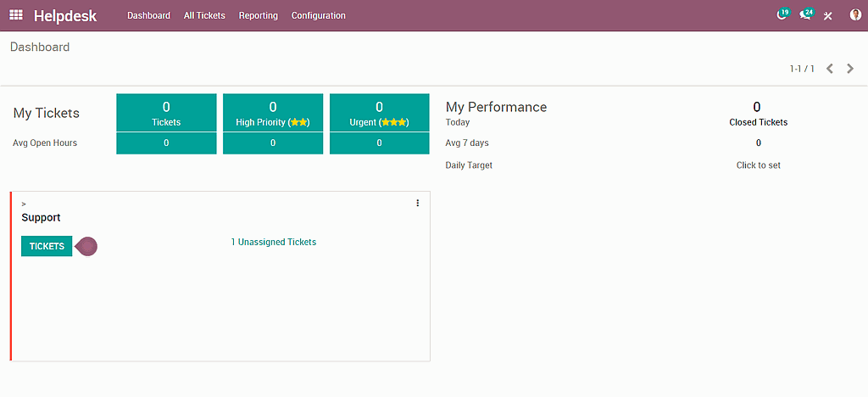Open the All Tickets menu

(204, 15)
